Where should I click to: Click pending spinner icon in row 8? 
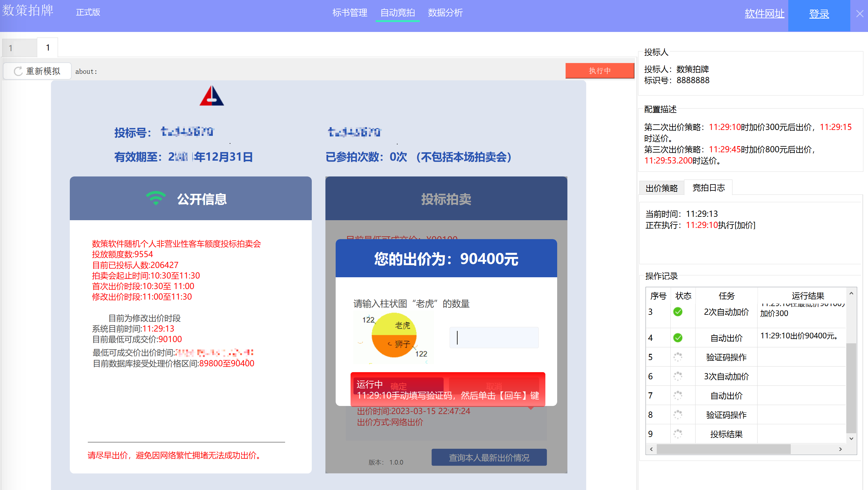(x=678, y=415)
